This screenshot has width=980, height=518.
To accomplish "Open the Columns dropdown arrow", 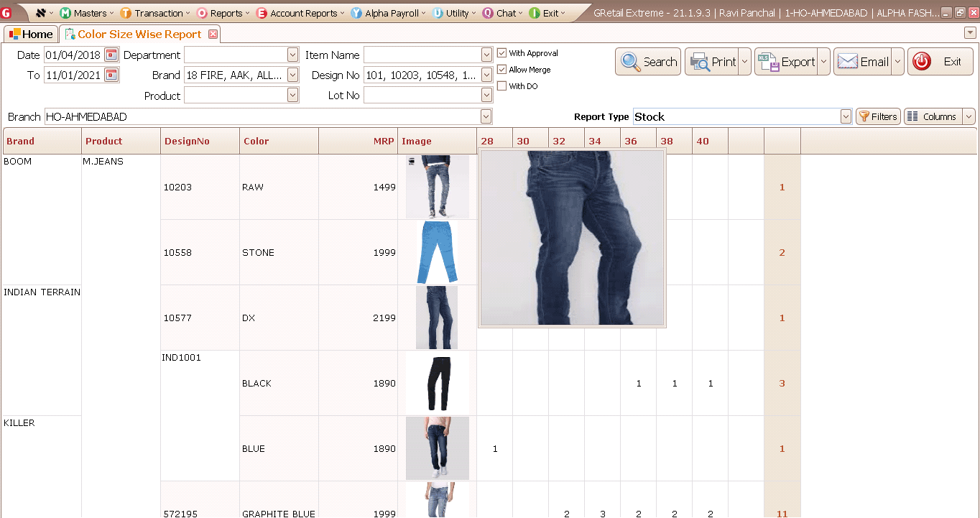I will point(969,116).
